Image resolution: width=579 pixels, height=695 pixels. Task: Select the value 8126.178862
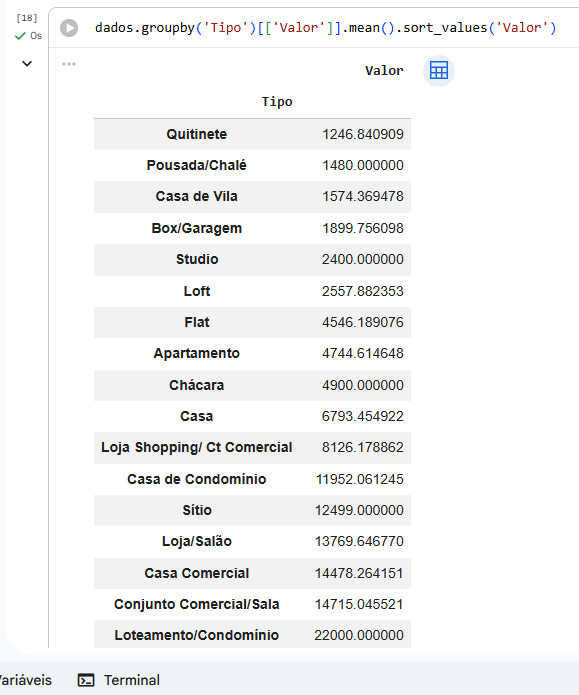pyautogui.click(x=363, y=447)
